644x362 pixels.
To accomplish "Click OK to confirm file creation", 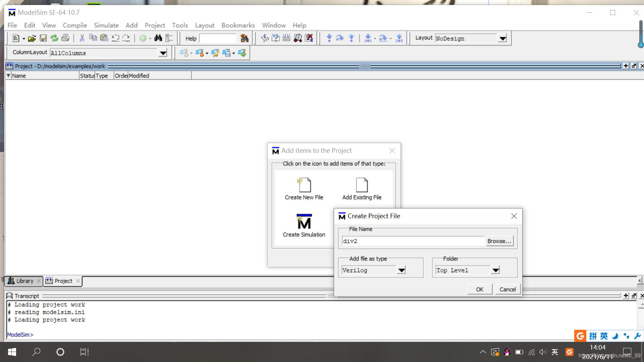I will [479, 289].
